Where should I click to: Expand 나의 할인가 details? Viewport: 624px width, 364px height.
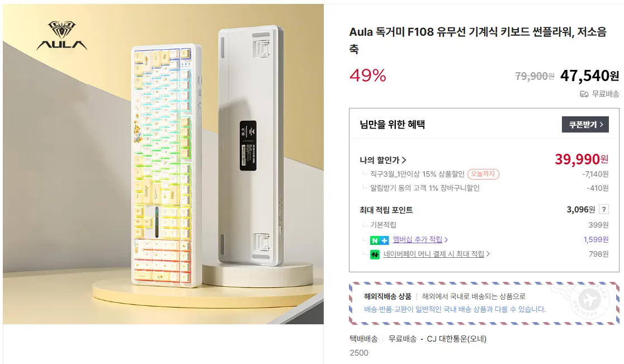[x=383, y=160]
